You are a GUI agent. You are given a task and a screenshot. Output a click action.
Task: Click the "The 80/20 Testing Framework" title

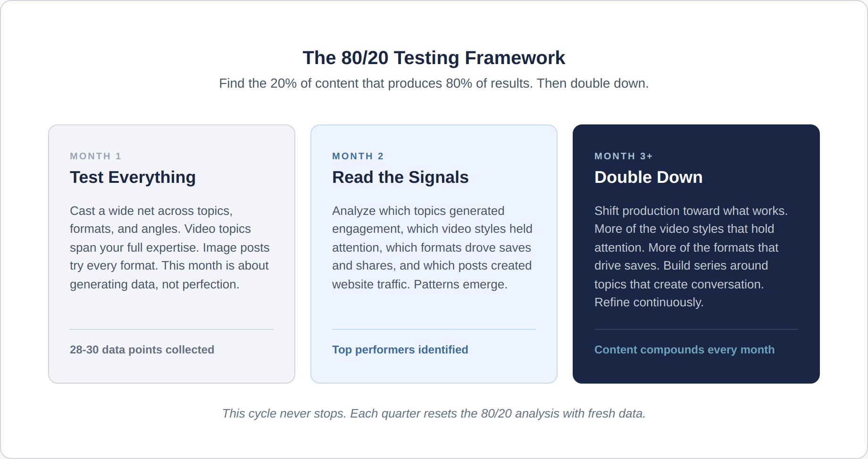coord(434,58)
